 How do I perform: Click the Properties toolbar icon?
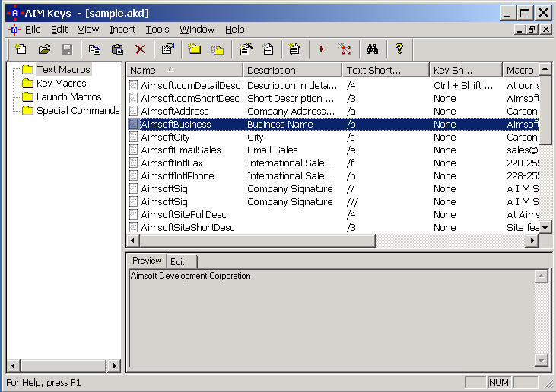pos(167,49)
